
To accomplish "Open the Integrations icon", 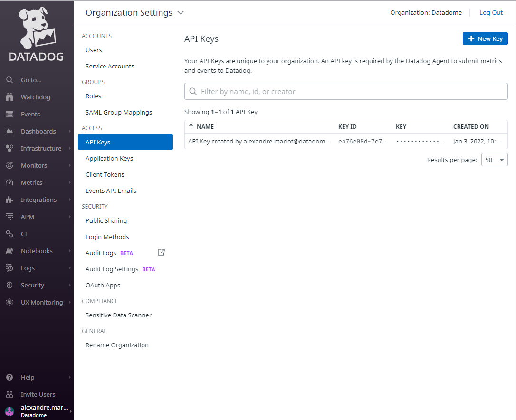I will point(10,200).
